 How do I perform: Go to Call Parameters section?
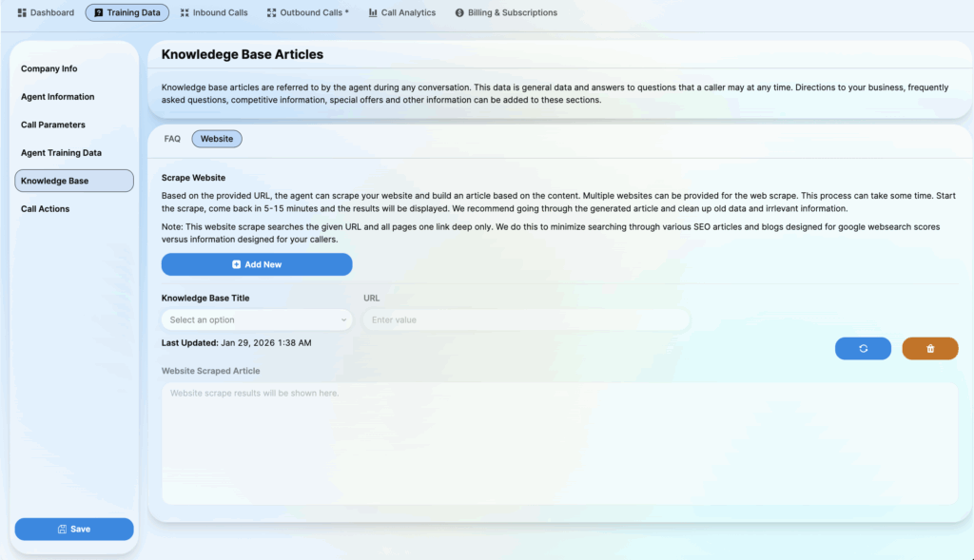53,126
